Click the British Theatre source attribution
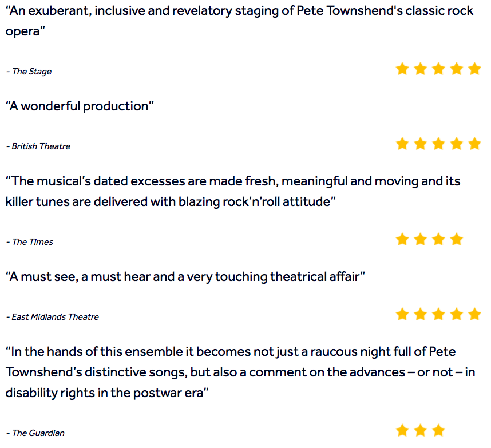491x448 pixels. click(x=38, y=146)
